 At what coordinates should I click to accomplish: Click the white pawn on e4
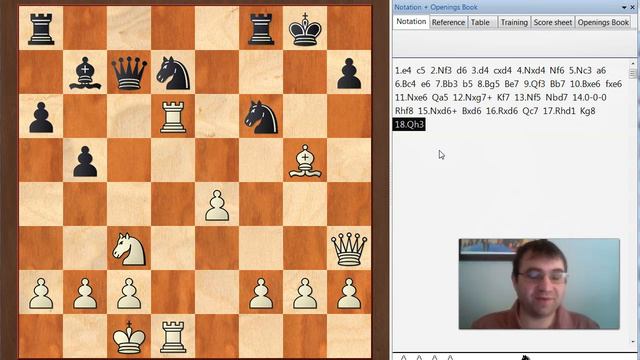click(217, 205)
